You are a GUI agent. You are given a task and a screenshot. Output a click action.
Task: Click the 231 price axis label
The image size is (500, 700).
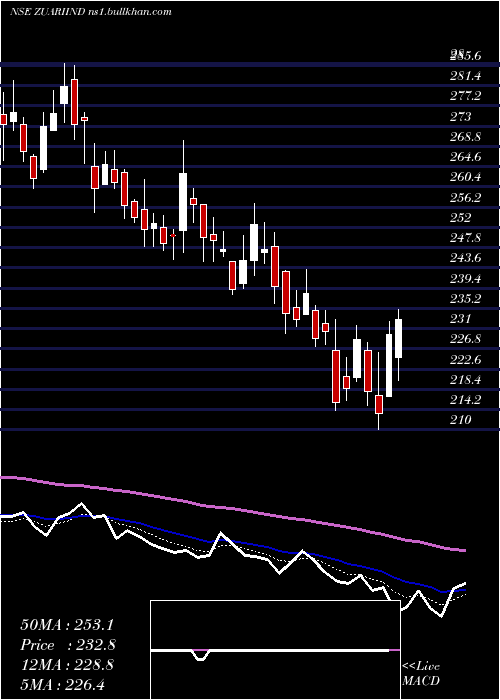460,319
